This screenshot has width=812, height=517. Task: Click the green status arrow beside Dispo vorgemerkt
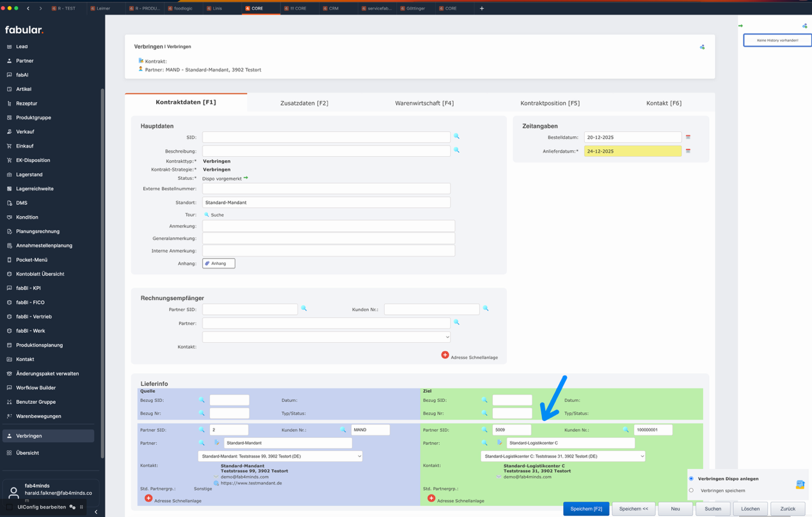point(246,178)
